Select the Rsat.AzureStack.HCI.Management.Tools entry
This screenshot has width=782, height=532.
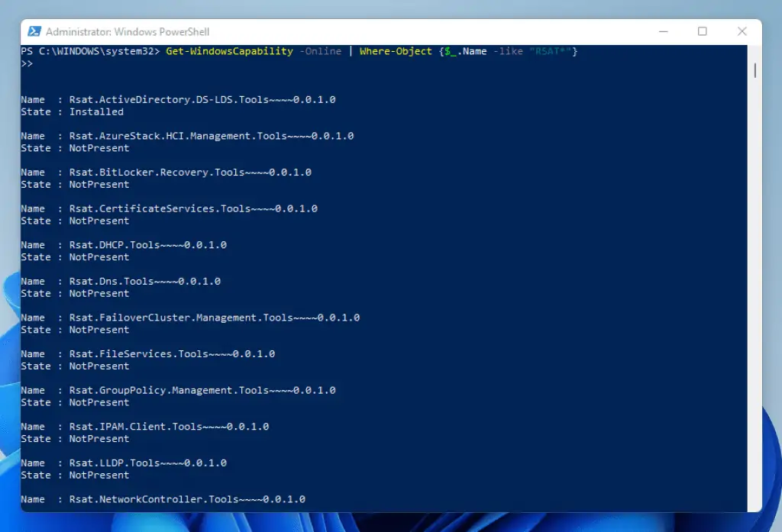coord(211,135)
